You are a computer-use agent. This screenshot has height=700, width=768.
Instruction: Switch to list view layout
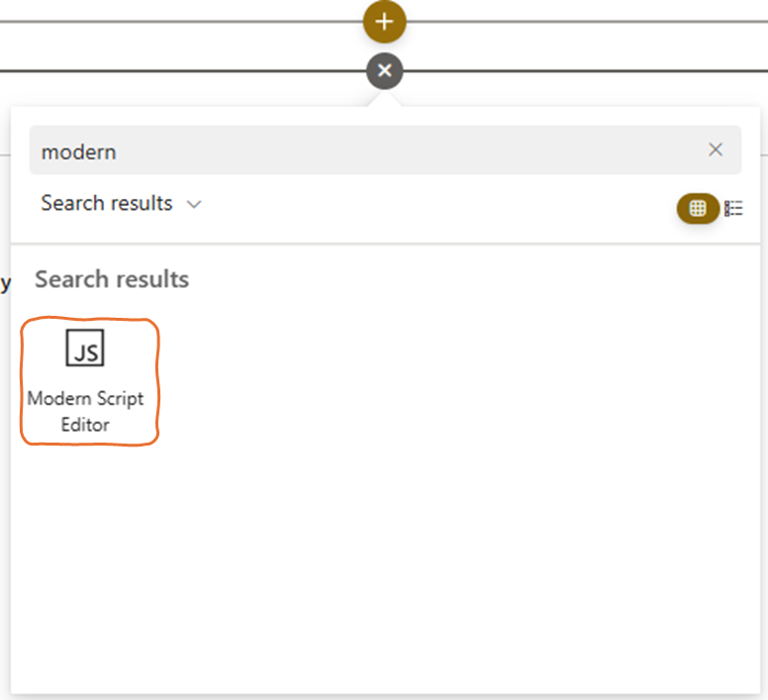(x=733, y=208)
